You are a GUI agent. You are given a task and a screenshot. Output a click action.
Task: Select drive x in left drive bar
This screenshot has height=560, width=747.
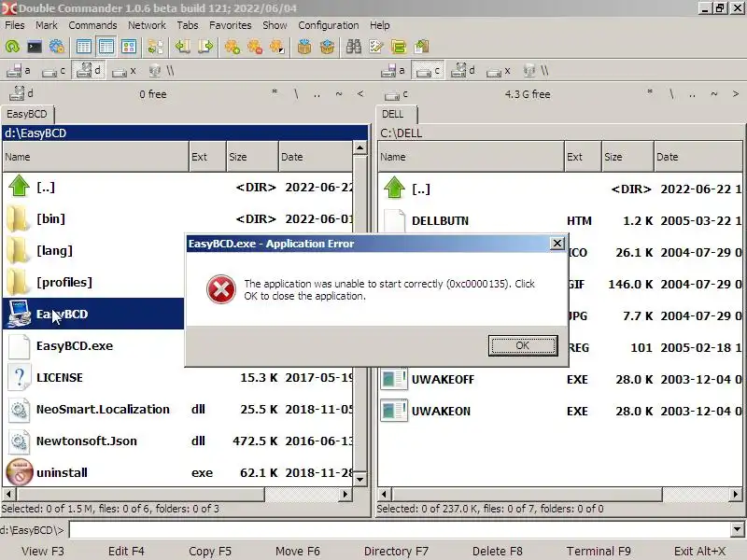point(124,71)
